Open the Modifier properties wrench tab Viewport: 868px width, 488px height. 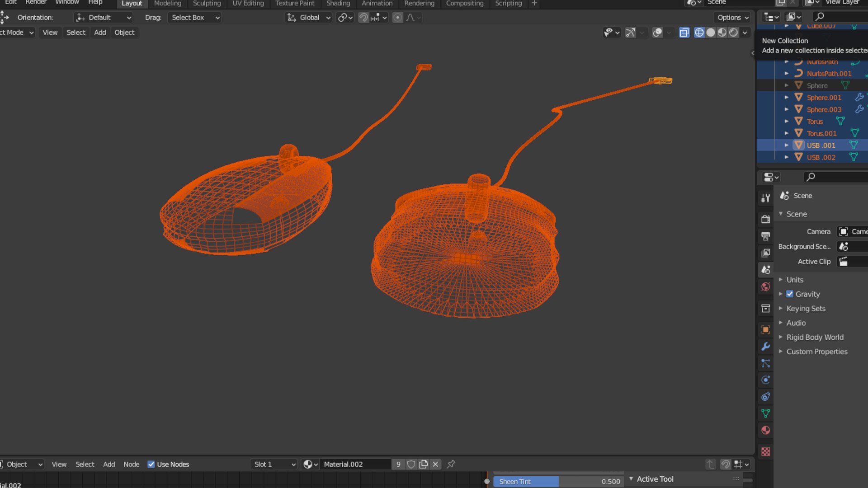[x=765, y=347]
